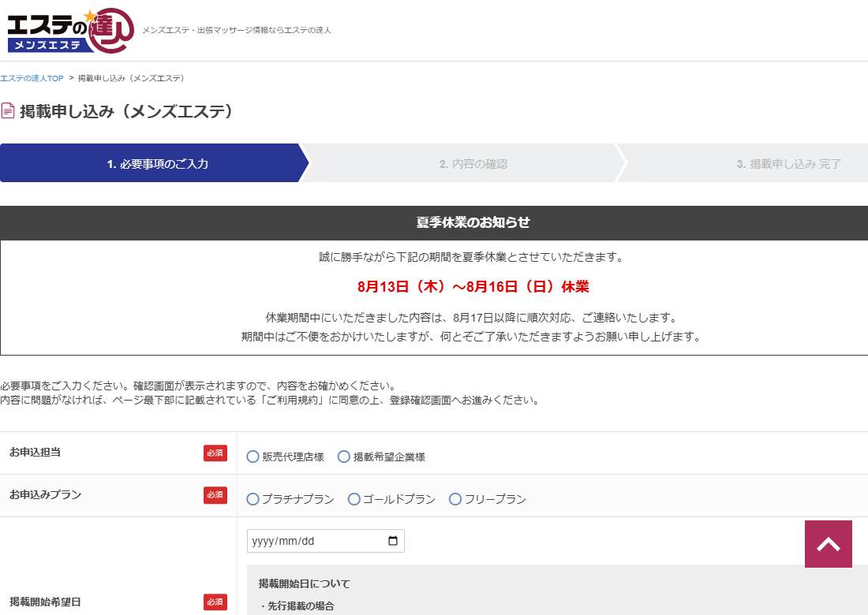Click the header tagline メンズエステ・出張マッサージ情報
This screenshot has width=868, height=615.
point(237,31)
